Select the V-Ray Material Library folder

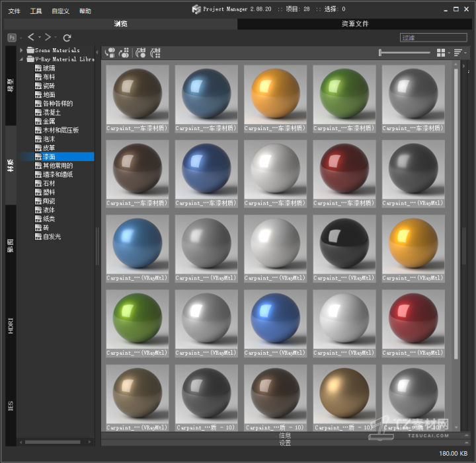(x=61, y=59)
